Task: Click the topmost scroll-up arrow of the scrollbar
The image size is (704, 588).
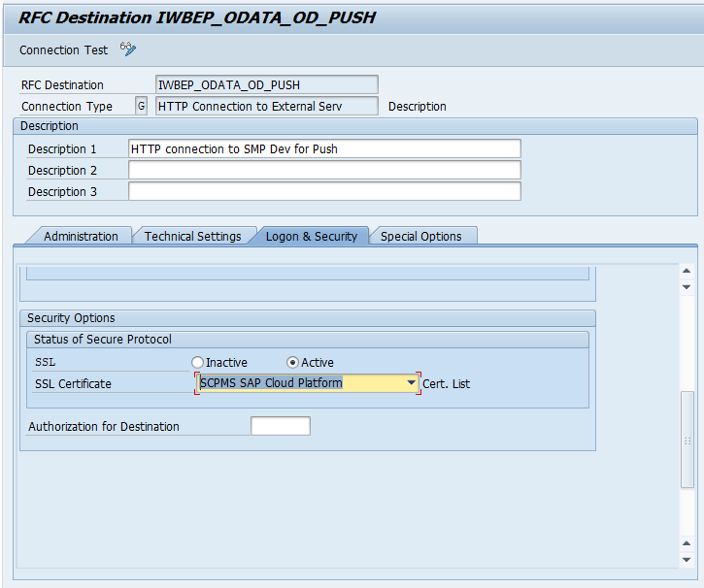Action: (x=687, y=272)
